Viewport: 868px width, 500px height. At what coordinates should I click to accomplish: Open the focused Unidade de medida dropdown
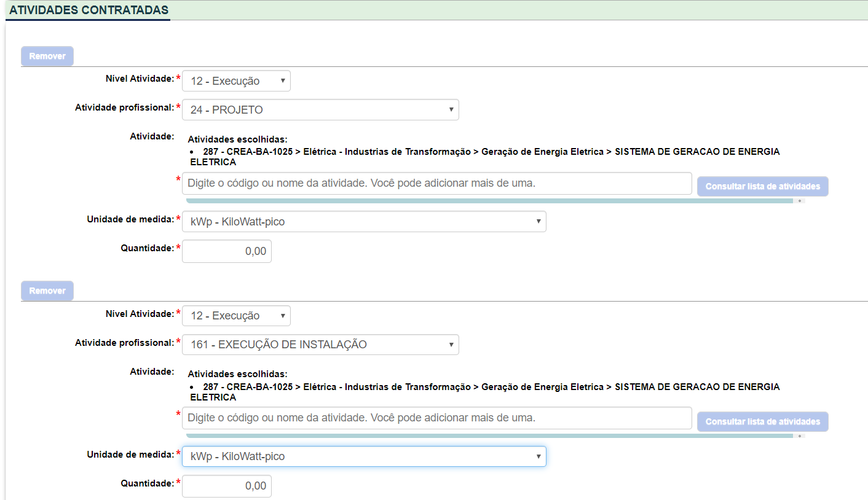coord(364,456)
